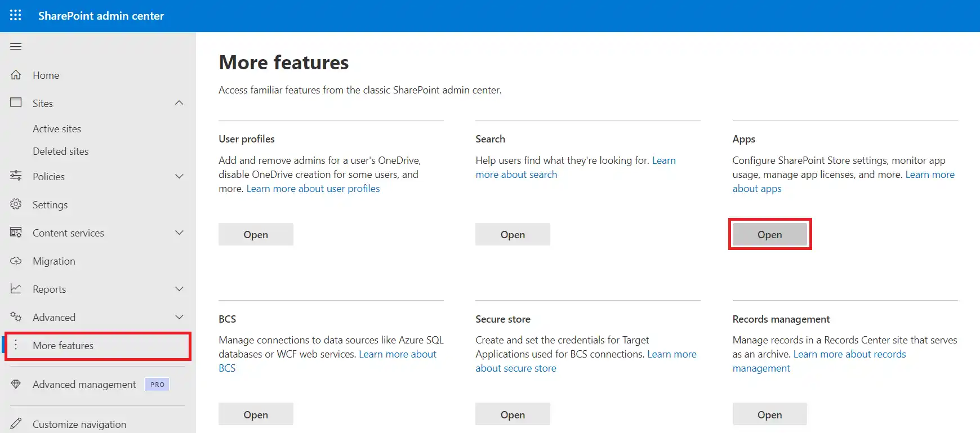This screenshot has height=433, width=980.
Task: Click SharePoint admin center title
Action: pos(101,16)
